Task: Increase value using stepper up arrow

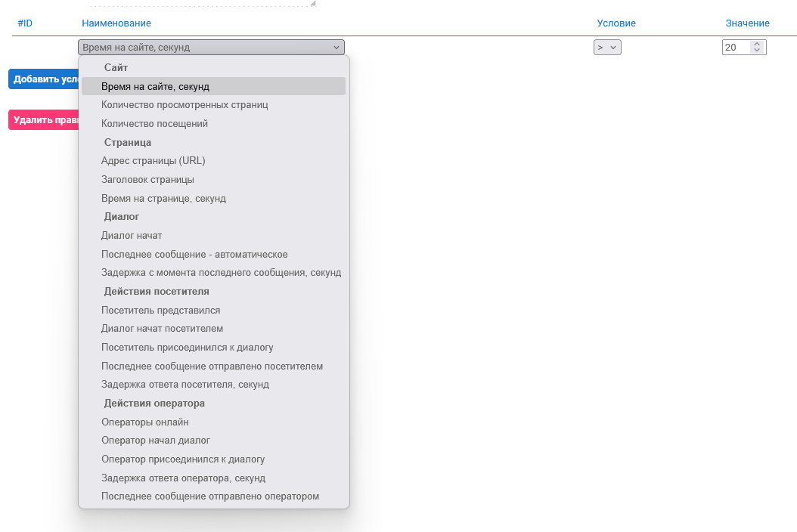Action: pos(757,44)
